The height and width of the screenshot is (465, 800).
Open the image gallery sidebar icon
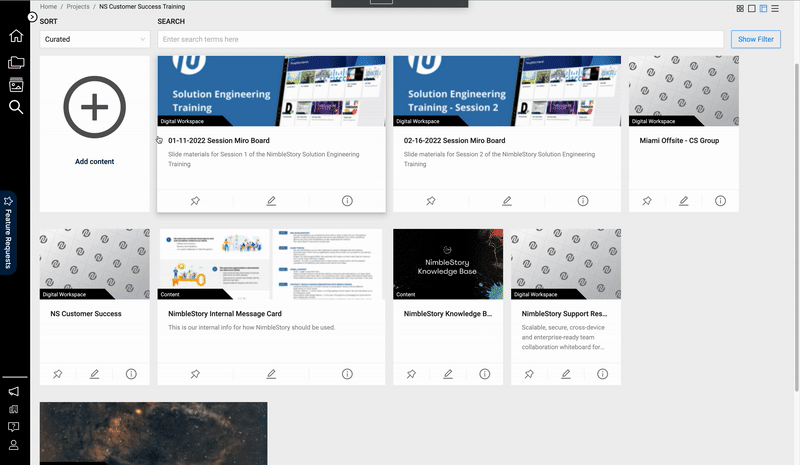[x=16, y=85]
